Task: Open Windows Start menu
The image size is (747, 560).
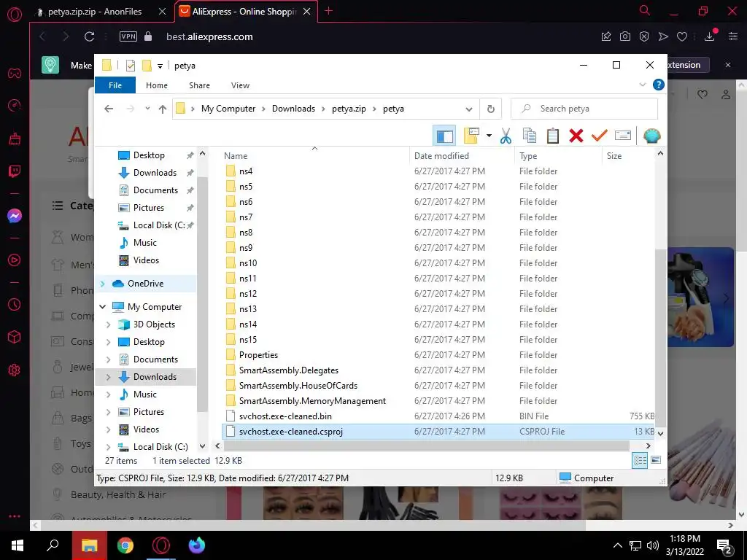Action: click(18, 545)
